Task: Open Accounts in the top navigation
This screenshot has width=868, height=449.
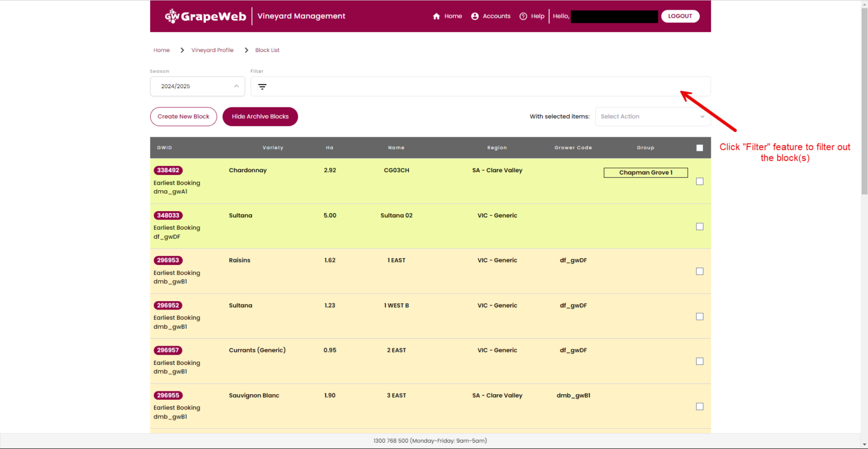Action: (496, 16)
